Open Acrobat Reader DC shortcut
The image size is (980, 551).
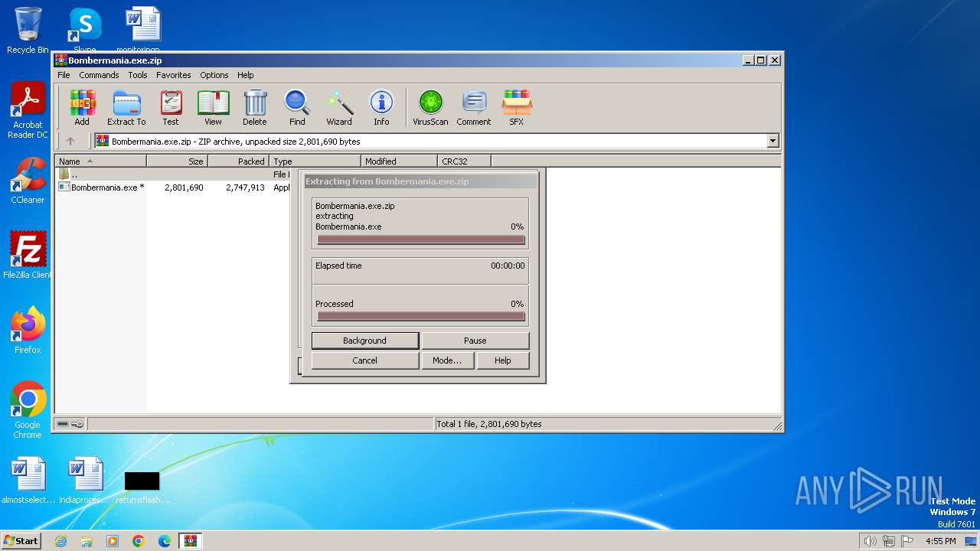(28, 111)
